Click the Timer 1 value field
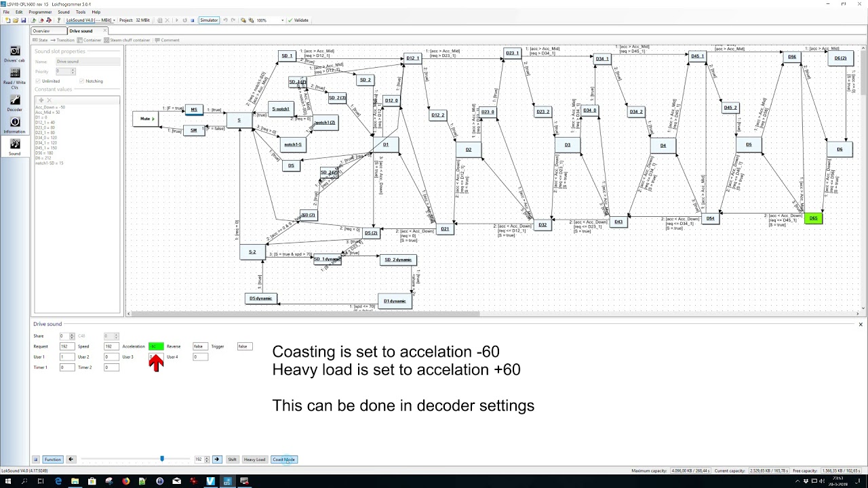This screenshot has width=868, height=488. [x=66, y=367]
